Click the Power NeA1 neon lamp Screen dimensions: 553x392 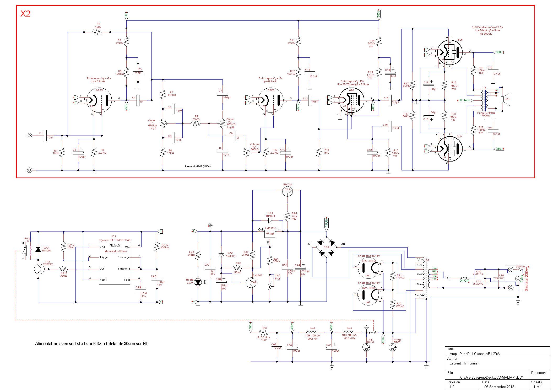point(393,347)
